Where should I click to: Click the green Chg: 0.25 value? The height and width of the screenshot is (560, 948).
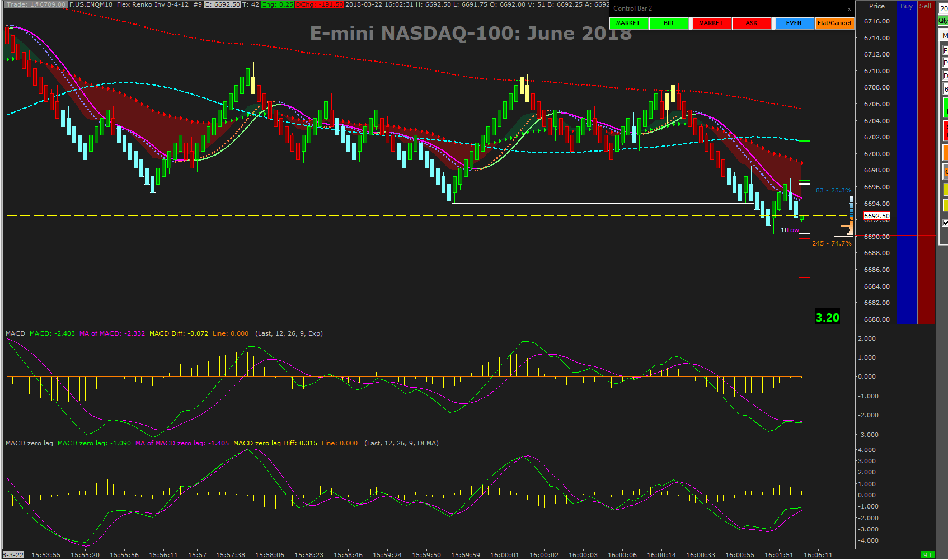(x=277, y=4)
